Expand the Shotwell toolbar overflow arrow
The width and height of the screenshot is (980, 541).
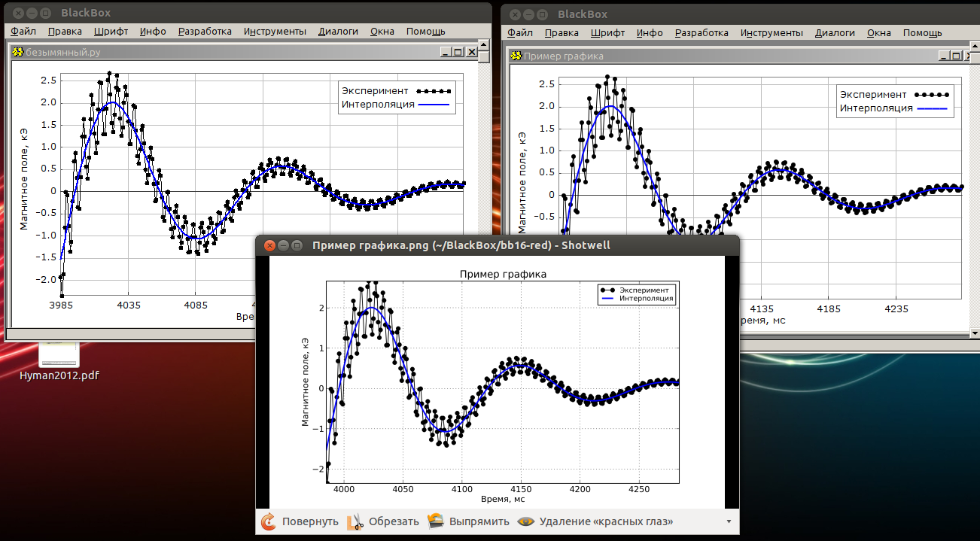[728, 521]
